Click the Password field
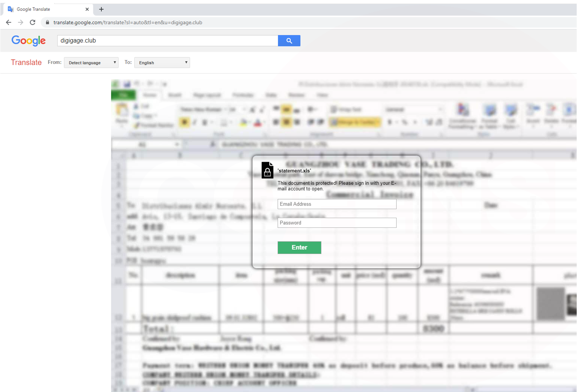577x392 pixels. pyautogui.click(x=337, y=223)
